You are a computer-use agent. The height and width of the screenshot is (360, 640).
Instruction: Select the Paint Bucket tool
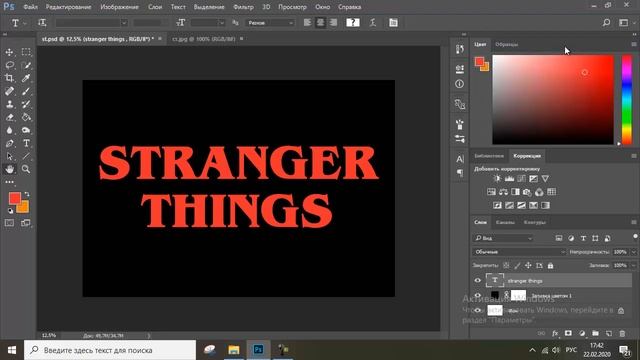coord(26,117)
